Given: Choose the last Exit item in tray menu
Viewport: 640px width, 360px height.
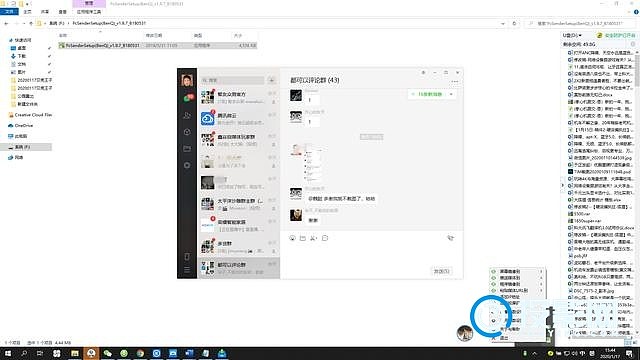Looking at the screenshot, I should pos(505,338).
